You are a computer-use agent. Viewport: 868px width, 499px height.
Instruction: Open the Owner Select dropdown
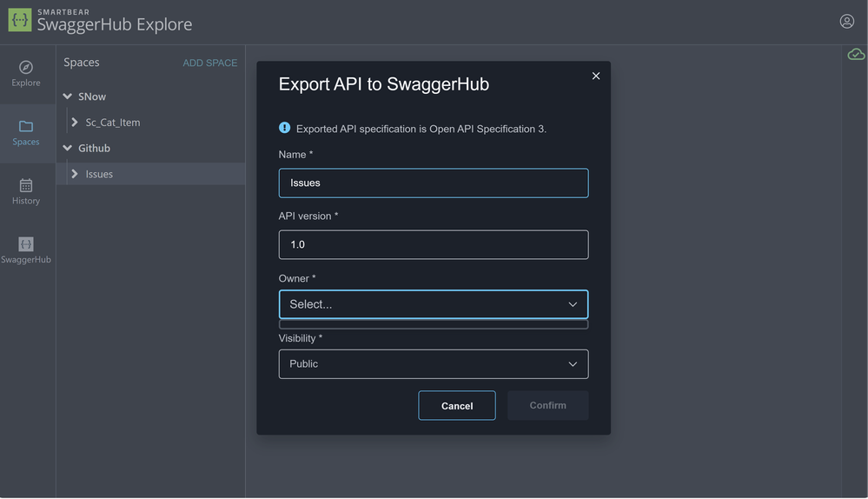pyautogui.click(x=433, y=304)
